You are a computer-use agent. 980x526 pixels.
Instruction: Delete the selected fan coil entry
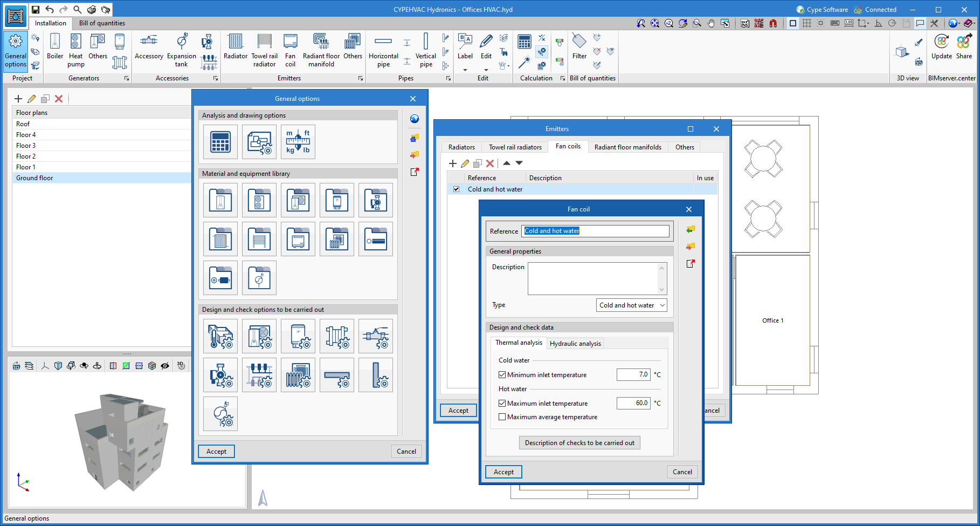(490, 163)
